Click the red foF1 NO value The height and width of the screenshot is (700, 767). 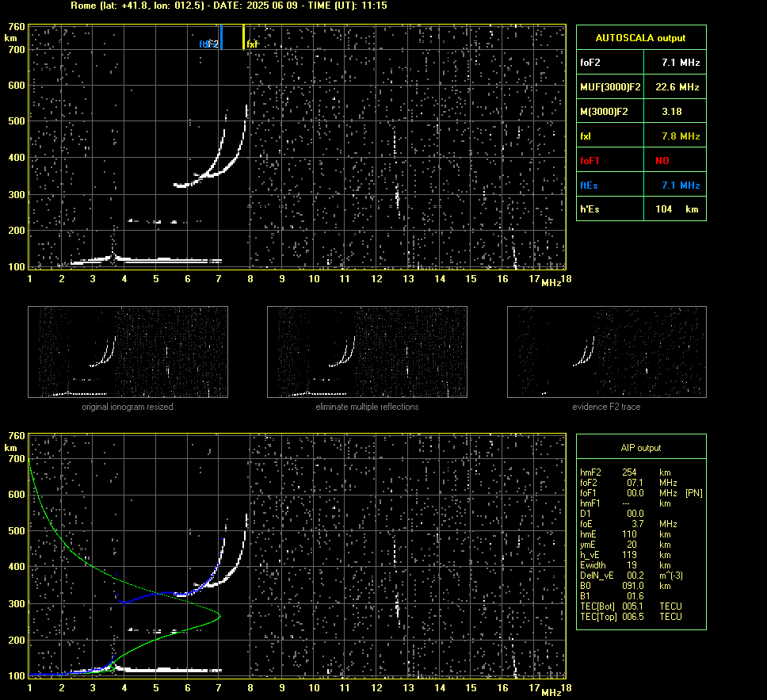[x=662, y=161]
